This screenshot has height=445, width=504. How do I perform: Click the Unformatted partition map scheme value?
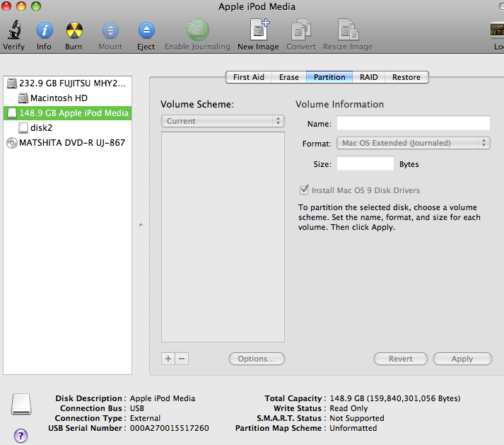pyautogui.click(x=353, y=428)
